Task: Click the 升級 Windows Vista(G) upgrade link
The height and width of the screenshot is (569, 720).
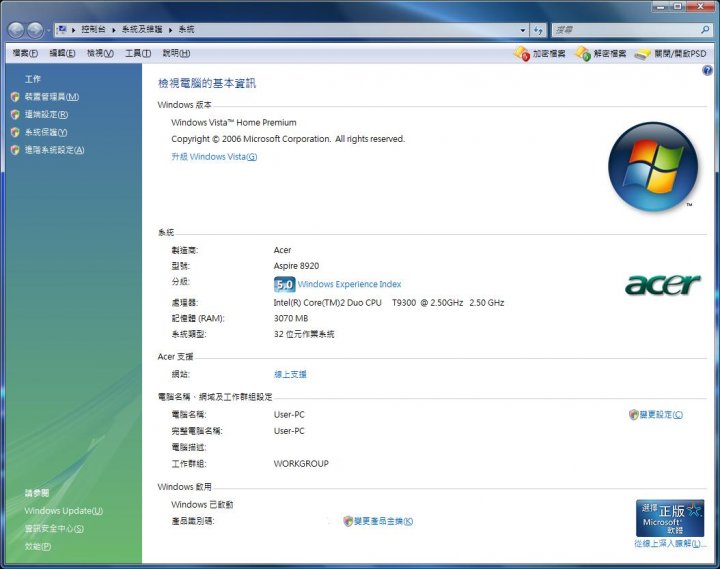Action: (x=214, y=157)
